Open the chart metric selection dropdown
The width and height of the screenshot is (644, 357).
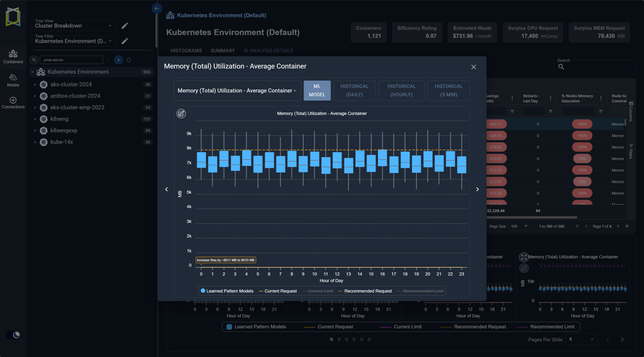point(237,91)
